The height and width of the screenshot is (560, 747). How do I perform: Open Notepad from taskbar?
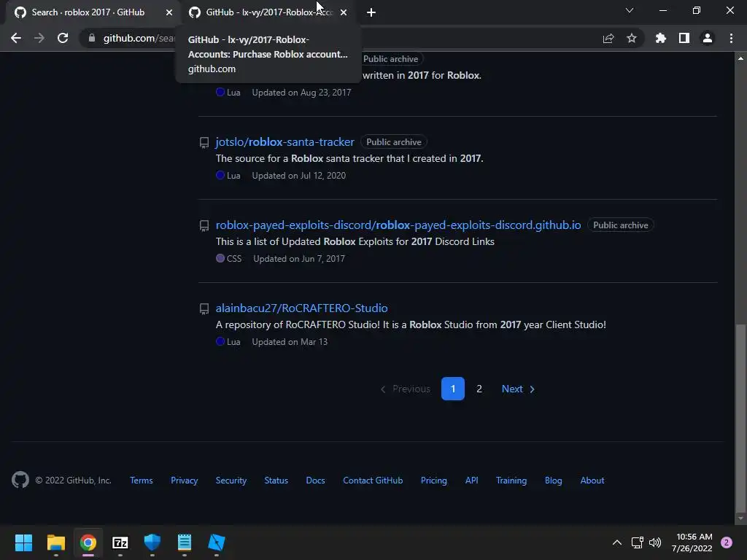click(x=185, y=542)
